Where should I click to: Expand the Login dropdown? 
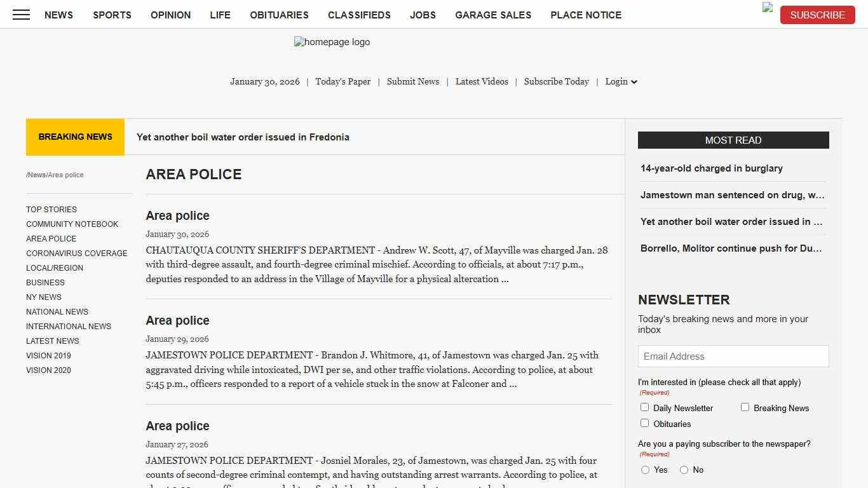pyautogui.click(x=620, y=81)
